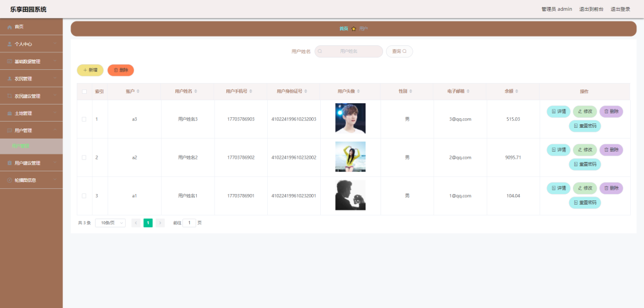Click the plus icon on 新增 button
This screenshot has height=308, width=644.
(85, 71)
